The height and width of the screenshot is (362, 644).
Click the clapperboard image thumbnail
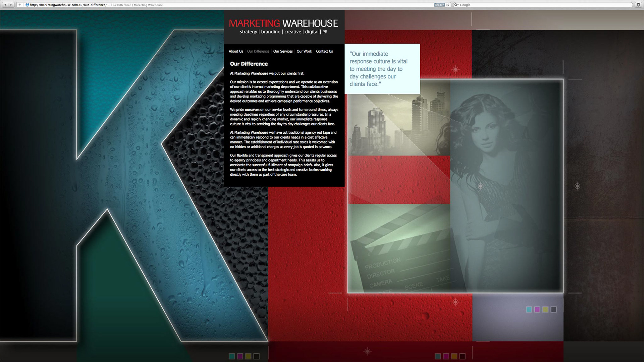[x=399, y=248]
